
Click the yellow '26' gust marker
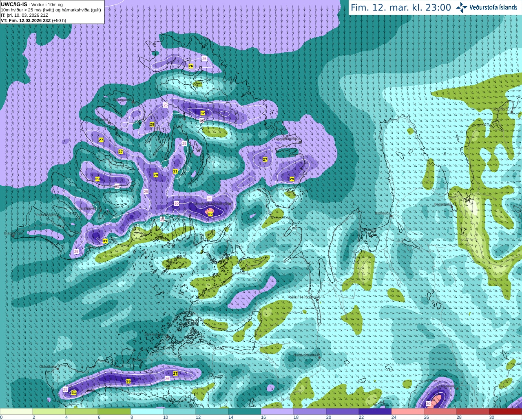tap(190, 66)
